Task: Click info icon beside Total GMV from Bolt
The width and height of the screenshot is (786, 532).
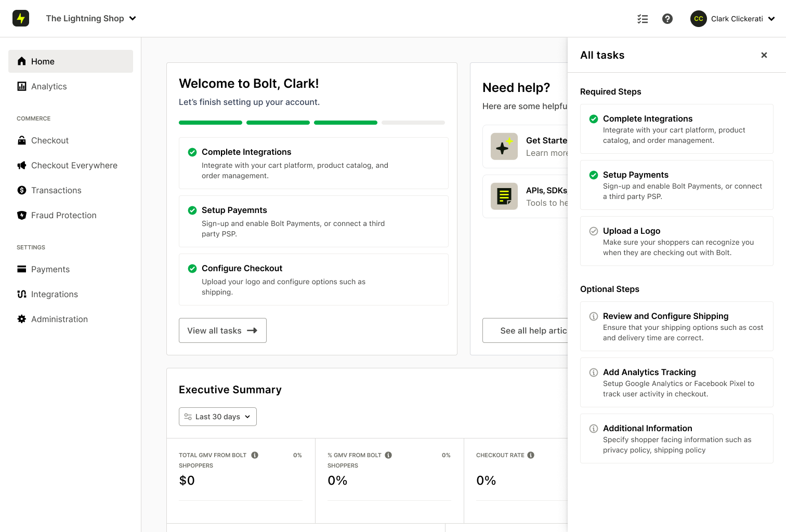Action: (255, 455)
